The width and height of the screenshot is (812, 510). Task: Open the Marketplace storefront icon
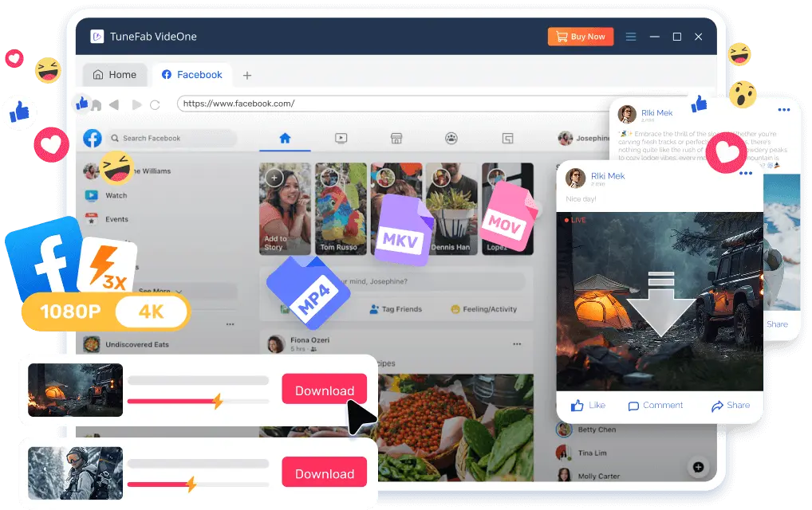396,138
